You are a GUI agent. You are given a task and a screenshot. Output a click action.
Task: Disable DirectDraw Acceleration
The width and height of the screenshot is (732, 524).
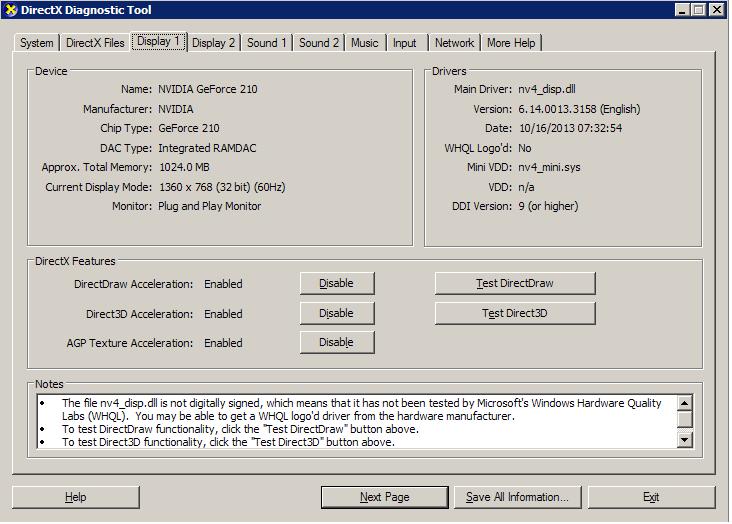point(337,283)
